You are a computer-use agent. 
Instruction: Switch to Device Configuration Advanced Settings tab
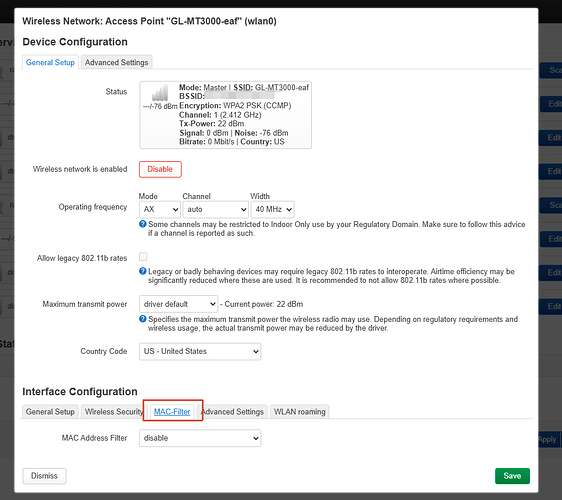point(116,62)
